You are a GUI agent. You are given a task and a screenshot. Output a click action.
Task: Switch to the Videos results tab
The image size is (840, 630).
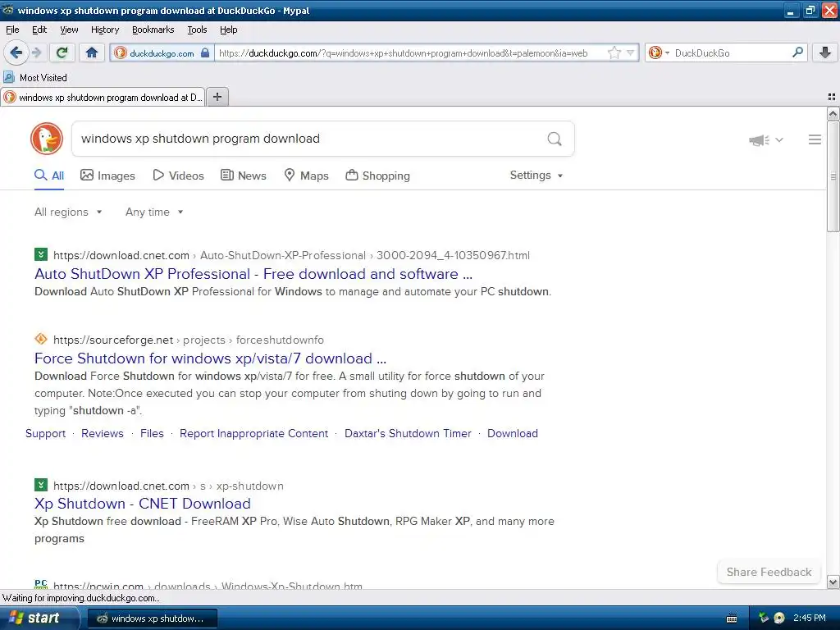click(178, 176)
